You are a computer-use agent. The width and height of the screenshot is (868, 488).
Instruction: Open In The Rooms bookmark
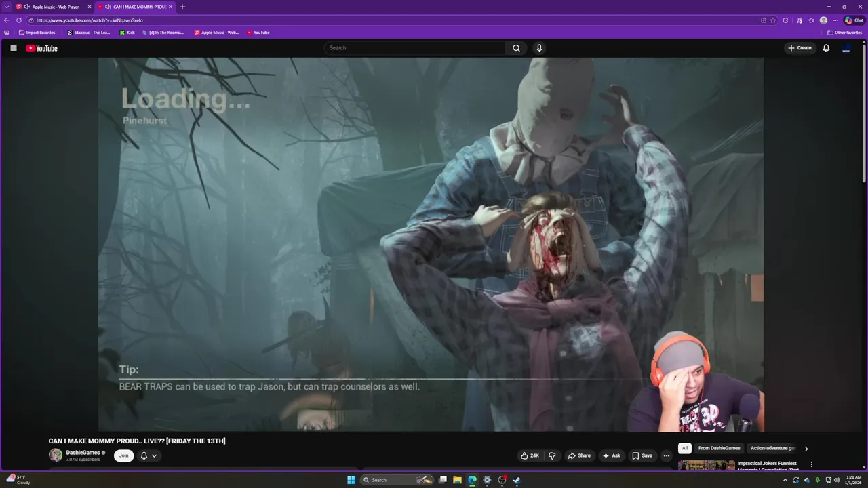(x=163, y=33)
